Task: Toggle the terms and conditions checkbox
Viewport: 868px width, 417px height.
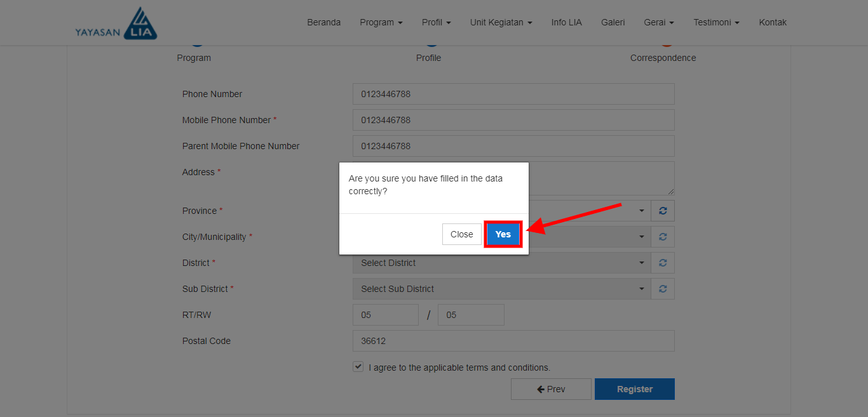Action: [358, 367]
